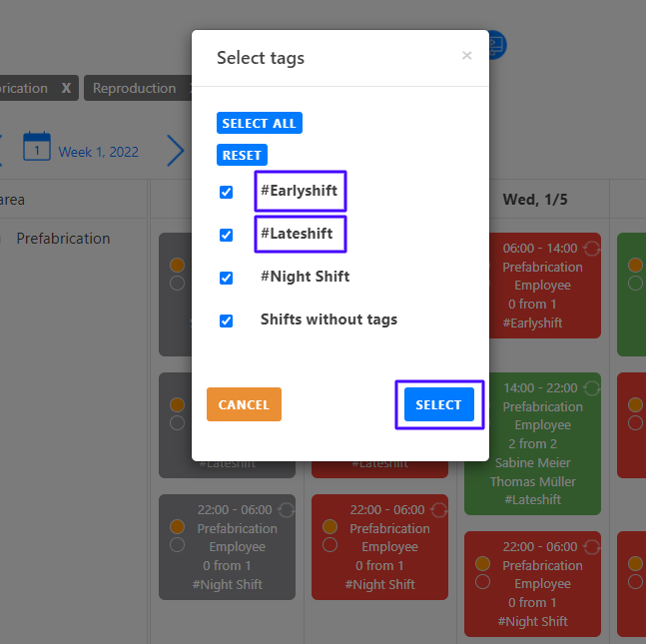
Task: Click recurring icon on grey 22:00 - 06:00 shift
Action: click(x=286, y=509)
